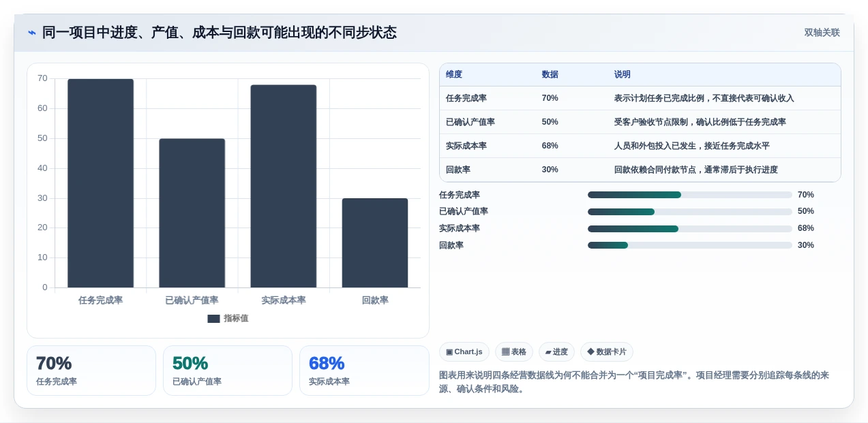Click the 50% value beside the progress bar
The image size is (868, 423).
(x=806, y=212)
